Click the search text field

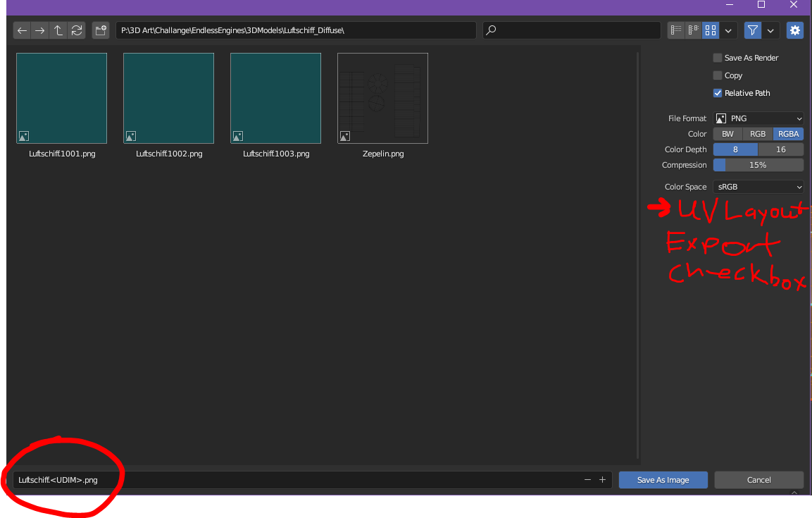pyautogui.click(x=572, y=30)
